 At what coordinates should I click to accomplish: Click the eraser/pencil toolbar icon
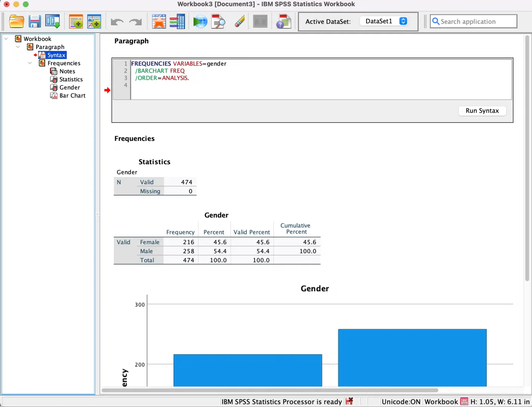[x=240, y=21]
